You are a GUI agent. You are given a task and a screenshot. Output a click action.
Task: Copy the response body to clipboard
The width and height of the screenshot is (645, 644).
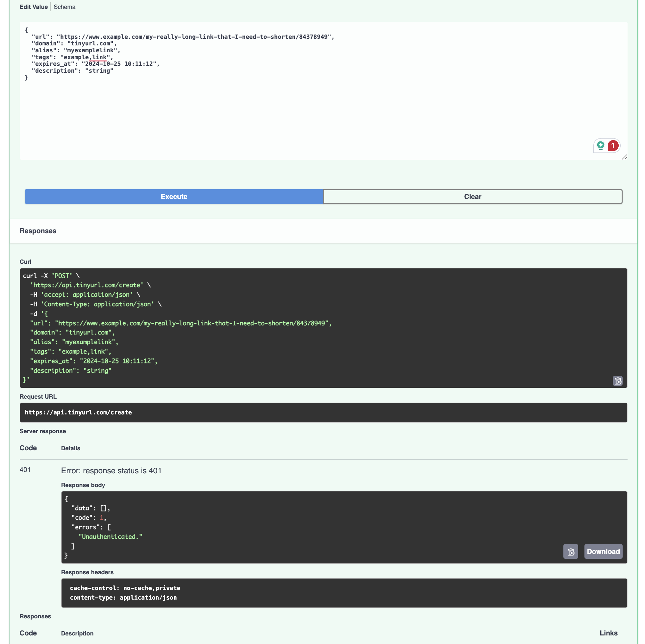click(570, 552)
